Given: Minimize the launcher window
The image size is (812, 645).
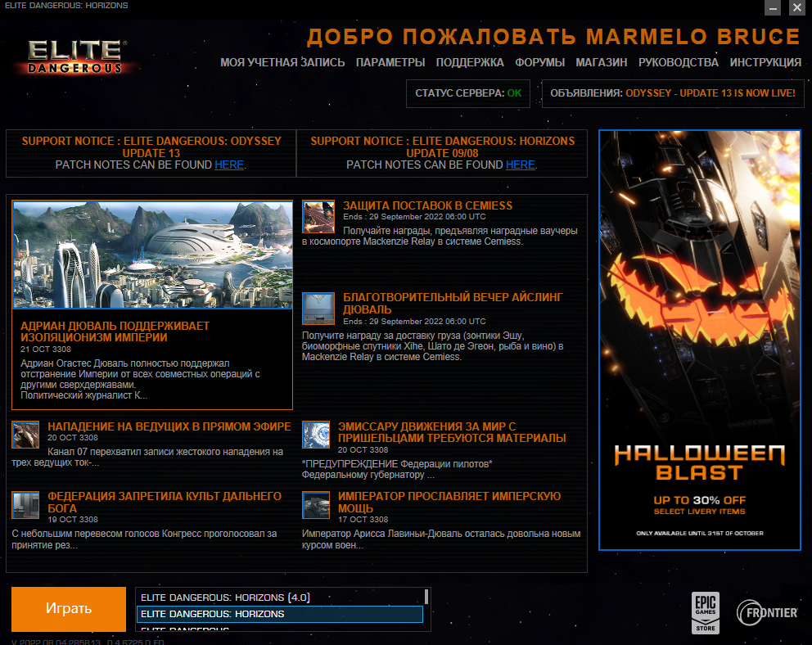Looking at the screenshot, I should tap(773, 7).
